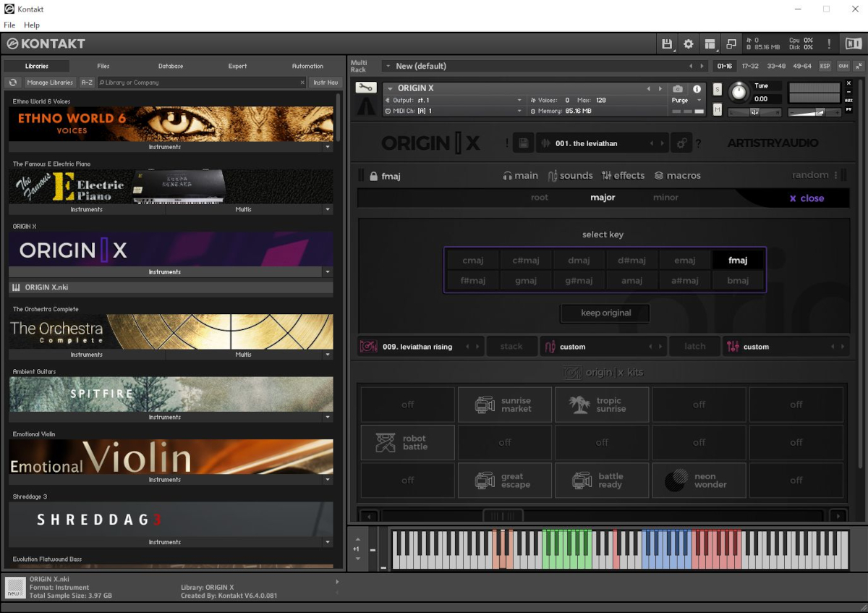The image size is (868, 613).
Task: Select the neon wonder kit
Action: click(x=699, y=481)
